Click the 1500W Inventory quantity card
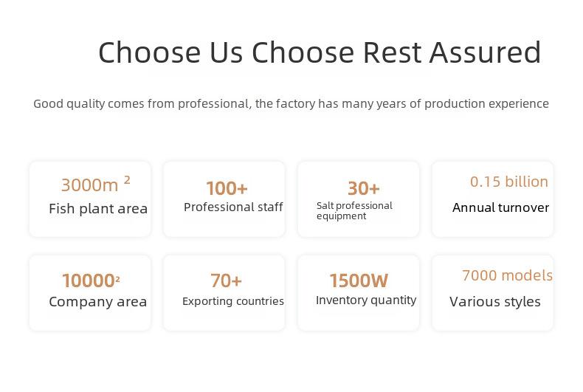 359,292
